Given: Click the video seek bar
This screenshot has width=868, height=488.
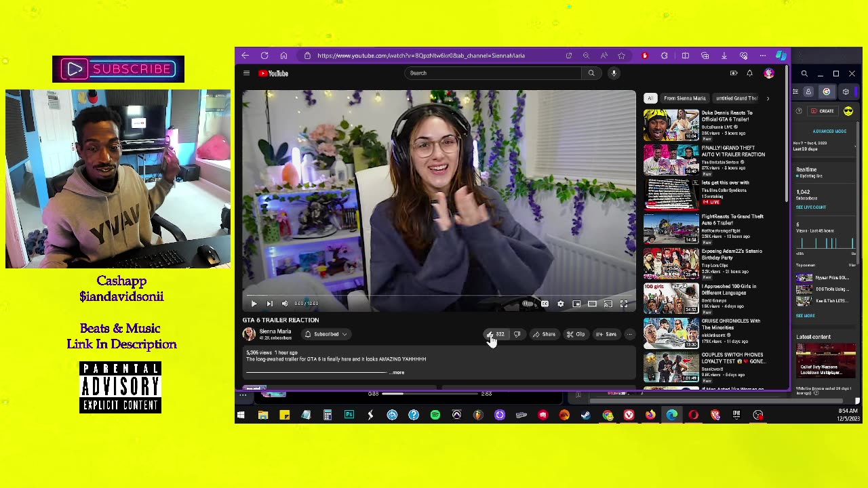Looking at the screenshot, I should point(439,296).
